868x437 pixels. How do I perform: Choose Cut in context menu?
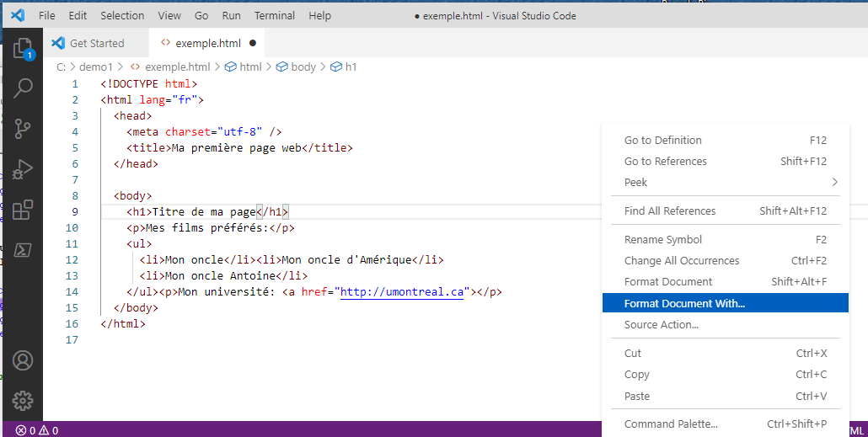pyautogui.click(x=726, y=353)
